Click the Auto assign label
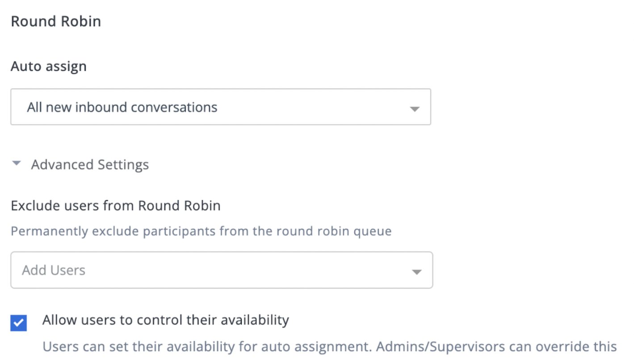 point(49,66)
